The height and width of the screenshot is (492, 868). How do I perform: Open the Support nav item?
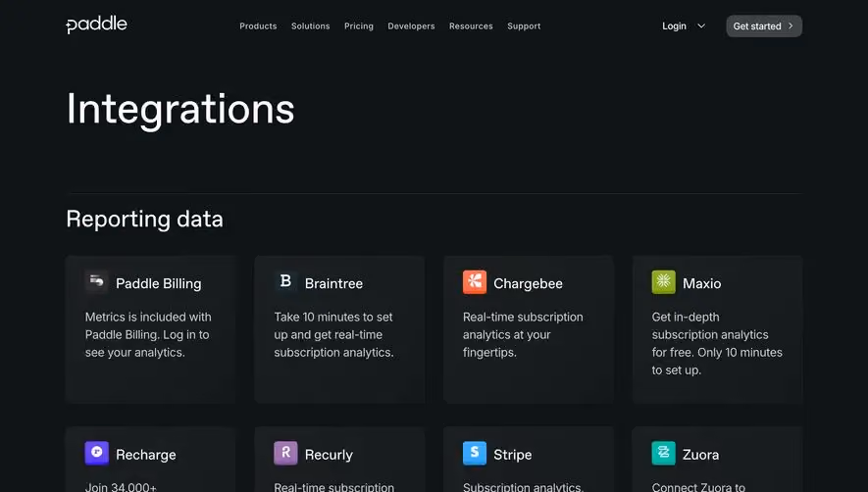(524, 26)
